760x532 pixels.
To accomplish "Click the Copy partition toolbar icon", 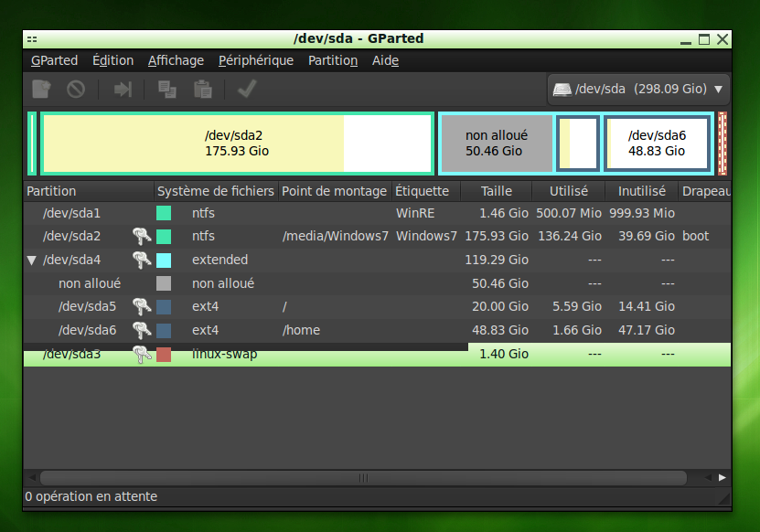I will pyautogui.click(x=168, y=89).
